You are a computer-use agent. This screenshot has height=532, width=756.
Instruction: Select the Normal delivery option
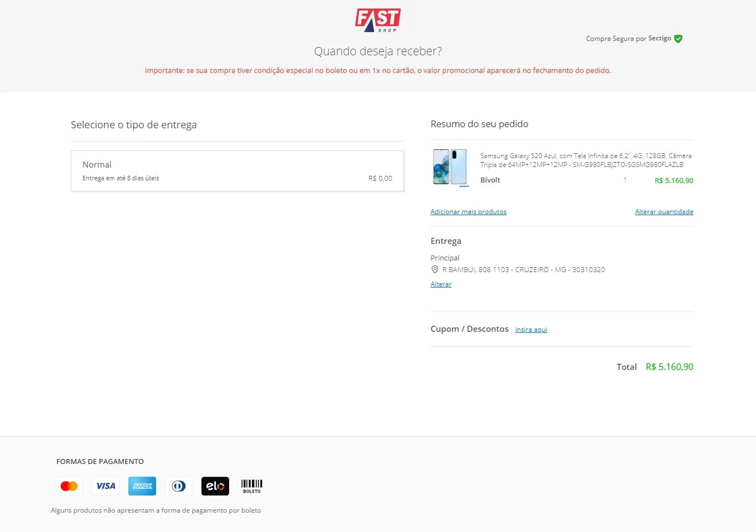(237, 171)
